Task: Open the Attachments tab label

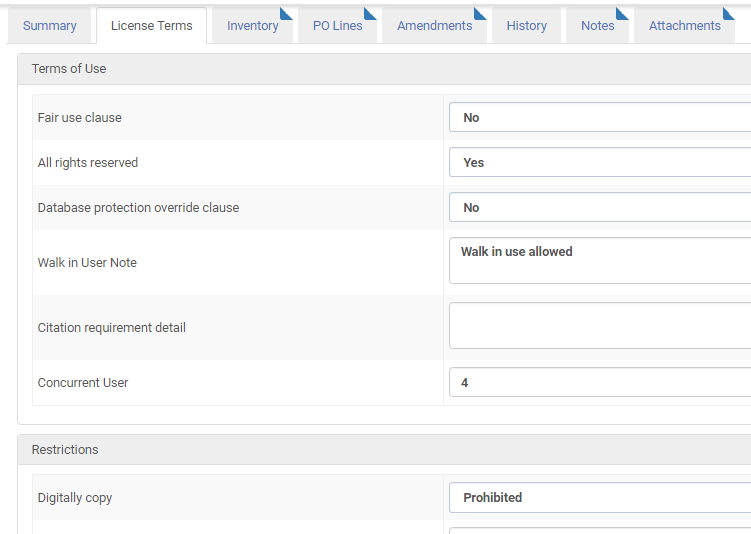Action: [x=683, y=26]
